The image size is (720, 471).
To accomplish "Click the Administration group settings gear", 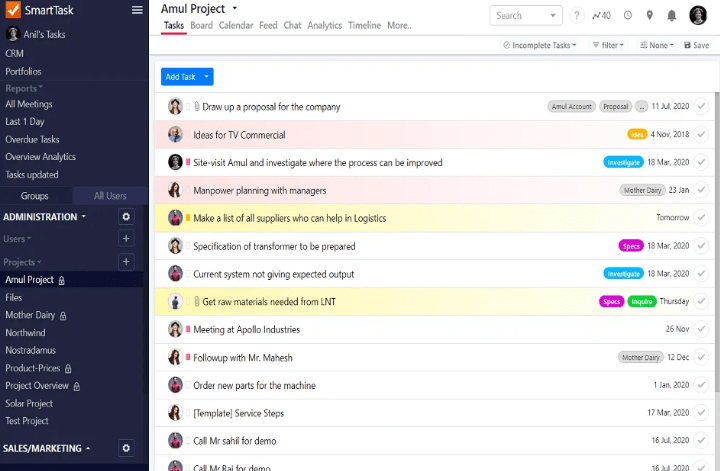I will [126, 217].
